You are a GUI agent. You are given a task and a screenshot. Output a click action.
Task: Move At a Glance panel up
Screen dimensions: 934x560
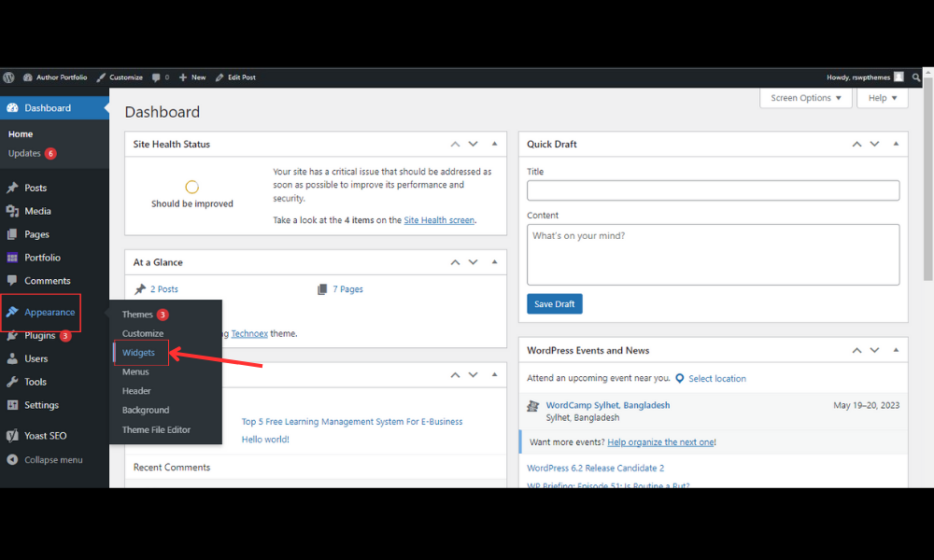click(x=455, y=262)
